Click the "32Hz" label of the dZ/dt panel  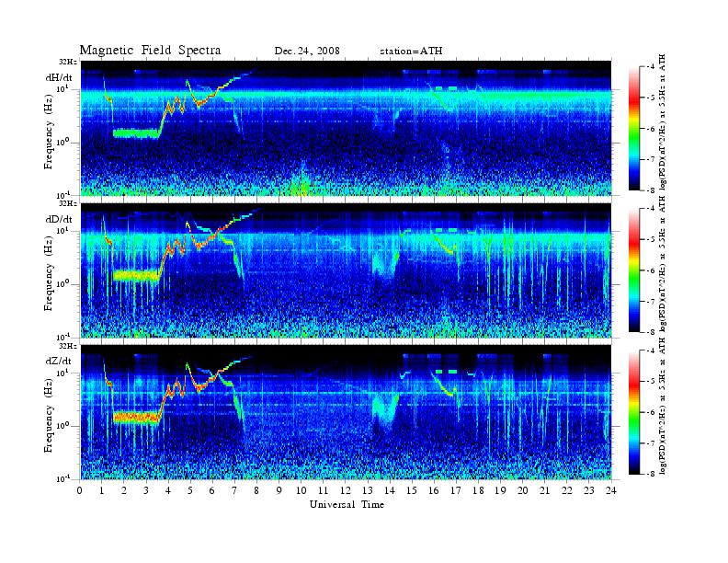(x=68, y=346)
